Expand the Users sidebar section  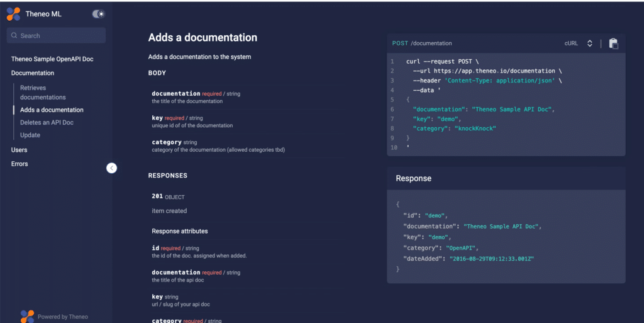point(19,150)
